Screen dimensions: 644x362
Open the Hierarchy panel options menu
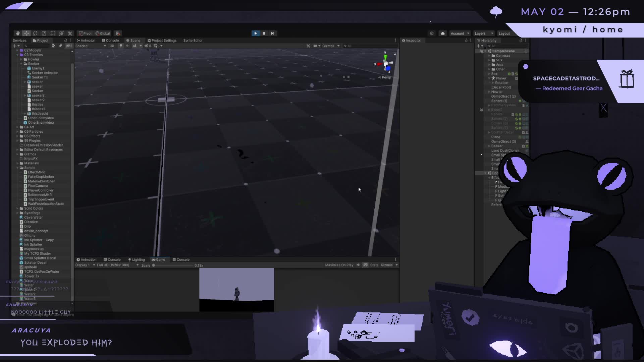coord(525,40)
